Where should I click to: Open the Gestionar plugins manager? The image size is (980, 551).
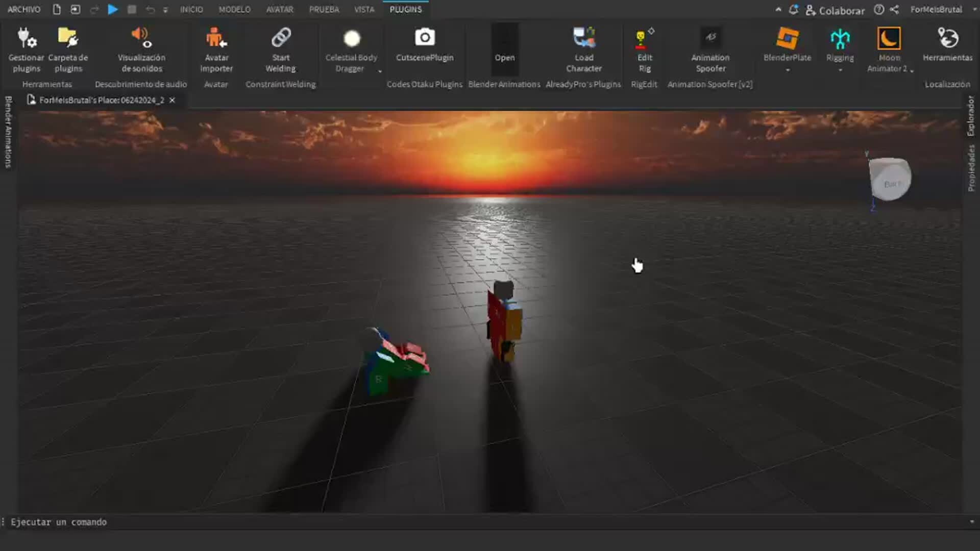26,48
